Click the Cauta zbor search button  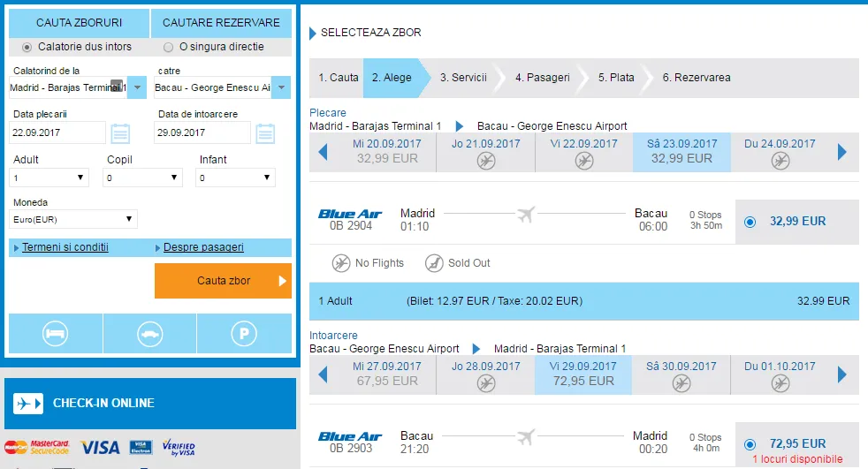[x=223, y=281]
